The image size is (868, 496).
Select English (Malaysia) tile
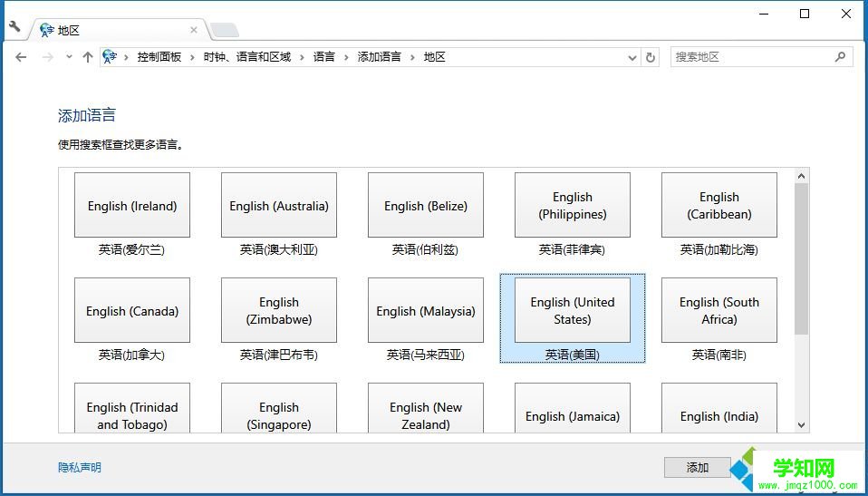[x=426, y=310]
